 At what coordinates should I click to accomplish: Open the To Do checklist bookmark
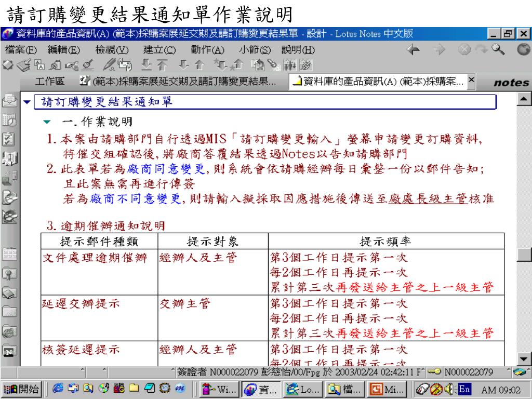[8, 139]
